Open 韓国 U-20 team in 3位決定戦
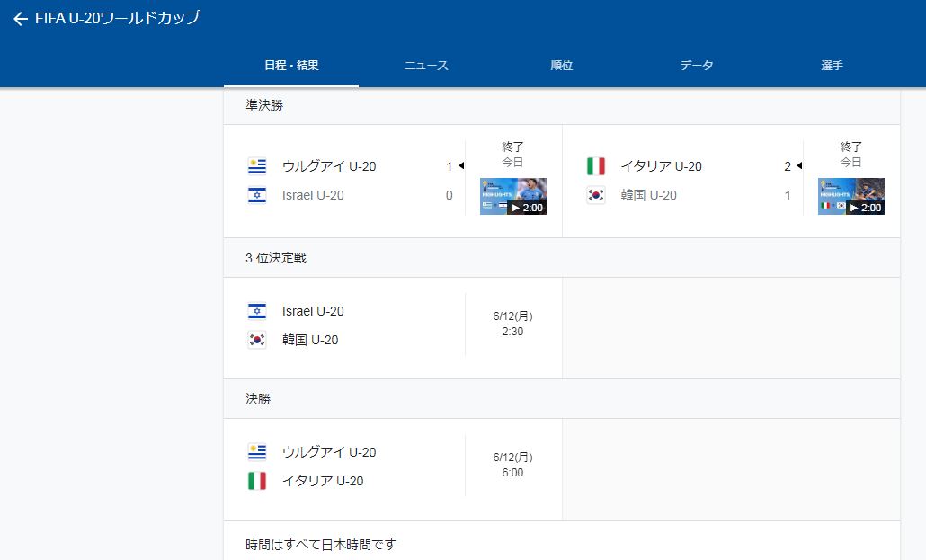 click(x=310, y=340)
